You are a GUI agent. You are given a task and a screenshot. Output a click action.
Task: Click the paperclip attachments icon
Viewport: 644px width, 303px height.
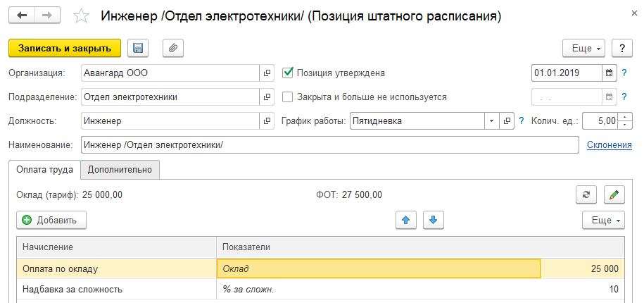tap(172, 48)
